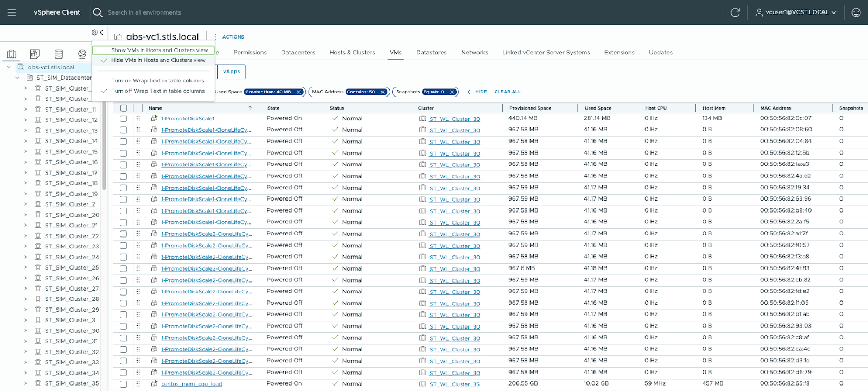Viewport: 868px width, 391px height.
Task: Sort by the Host CPU column header
Action: point(655,108)
